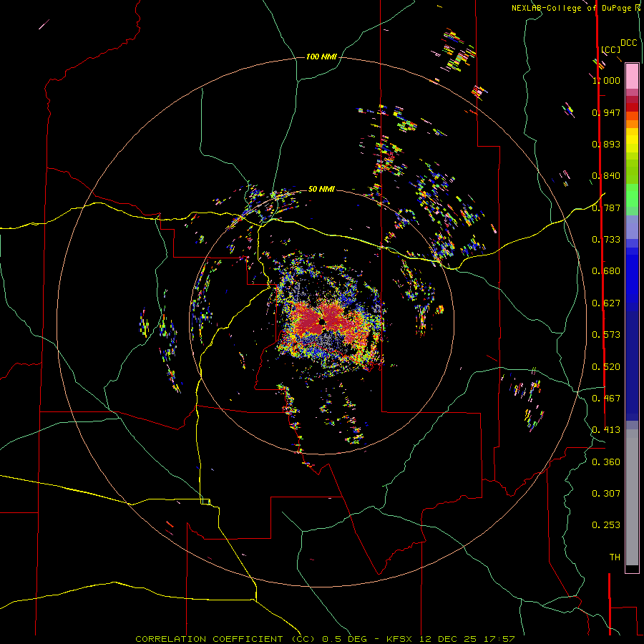This screenshot has height=644, width=644.
Task: Click the "100 NMI" range ring label
Action: click(321, 57)
